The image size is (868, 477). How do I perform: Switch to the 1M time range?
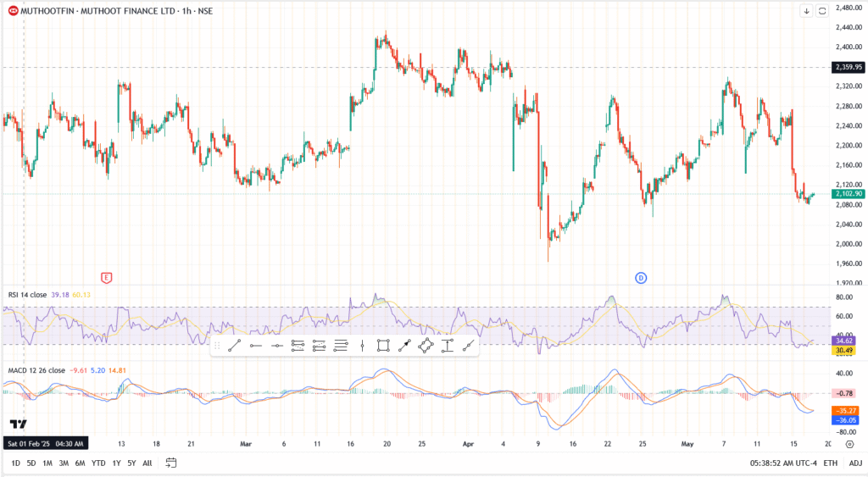click(x=47, y=463)
